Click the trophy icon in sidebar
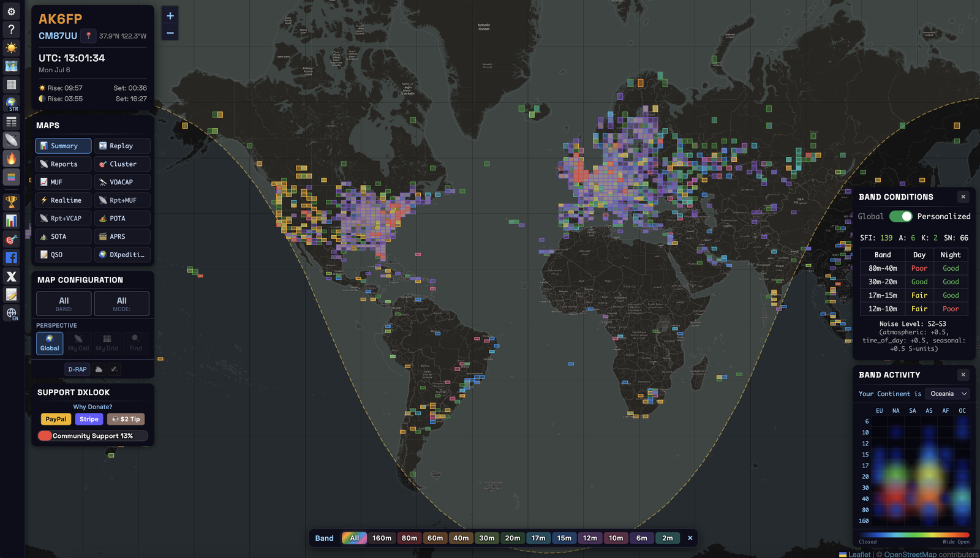The width and height of the screenshot is (980, 558). (11, 202)
